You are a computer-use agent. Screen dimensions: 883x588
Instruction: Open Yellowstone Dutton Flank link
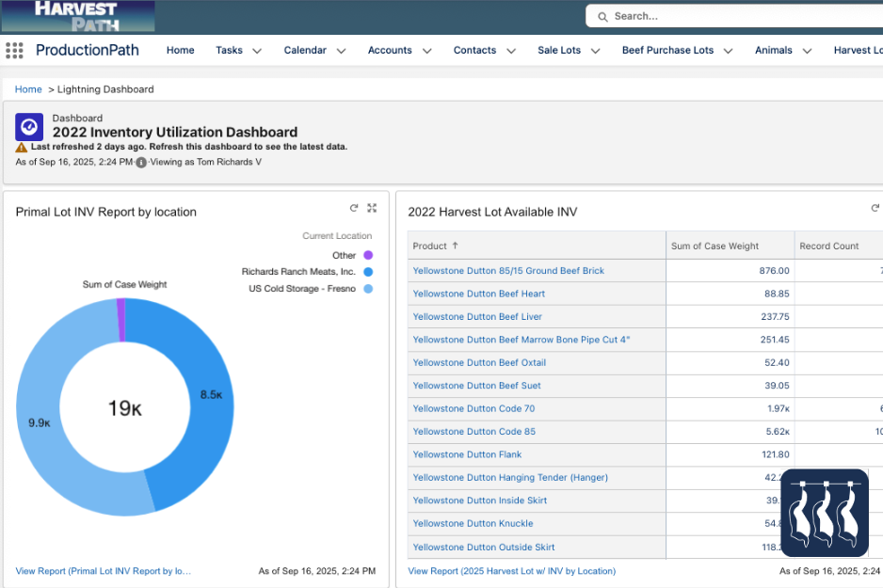[x=468, y=454]
